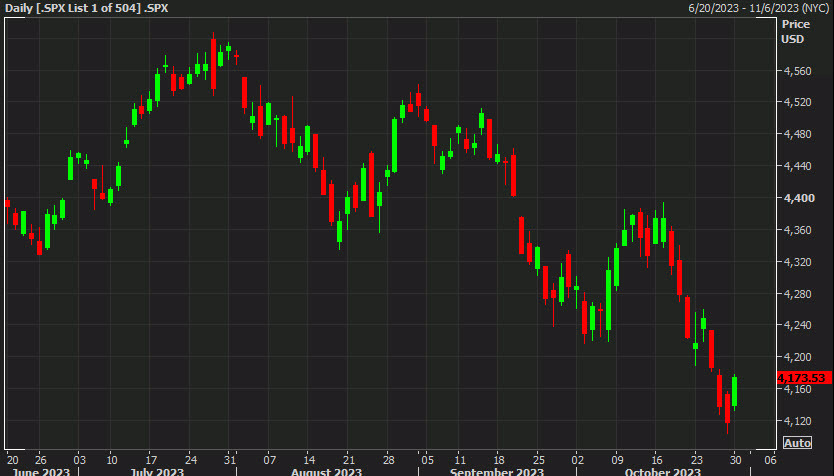834x476 pixels.
Task: Click the date tick labeled 21
Action: point(348,460)
